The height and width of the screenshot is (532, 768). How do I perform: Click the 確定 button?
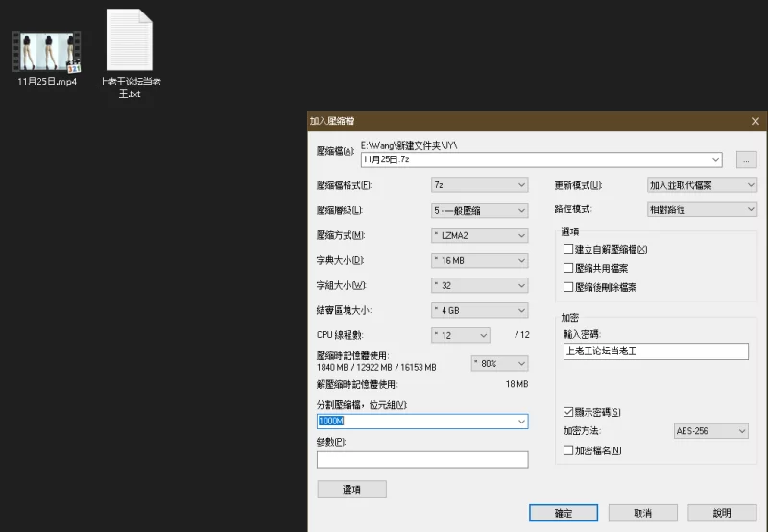(564, 513)
